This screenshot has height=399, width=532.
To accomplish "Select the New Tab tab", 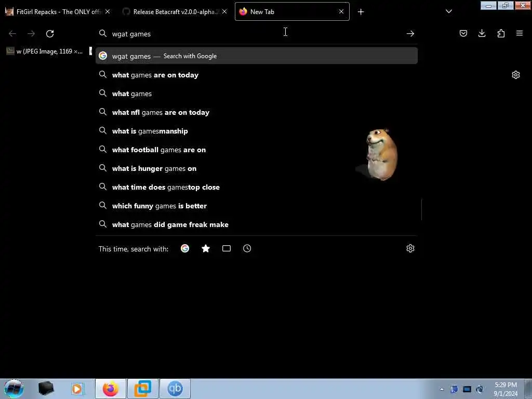I will click(x=292, y=11).
